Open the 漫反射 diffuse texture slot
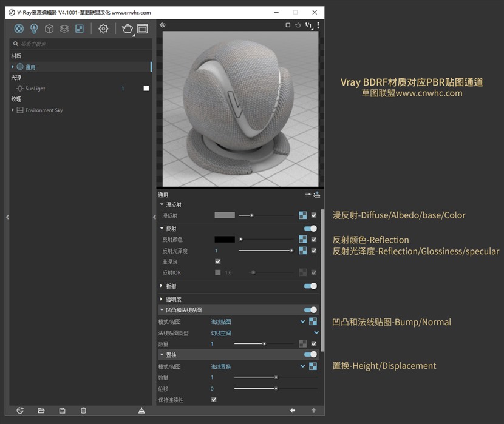Image resolution: width=504 pixels, height=424 pixels. click(303, 215)
